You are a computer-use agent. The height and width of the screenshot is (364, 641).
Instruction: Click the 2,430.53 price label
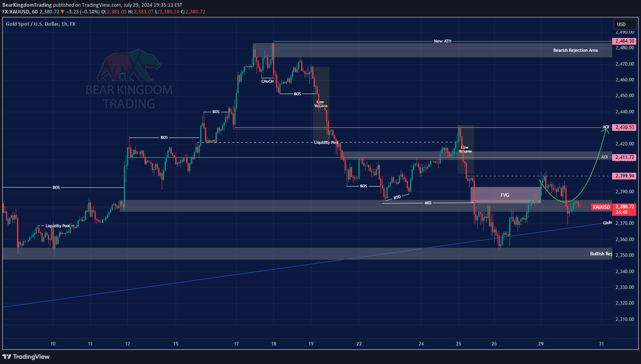tap(624, 127)
